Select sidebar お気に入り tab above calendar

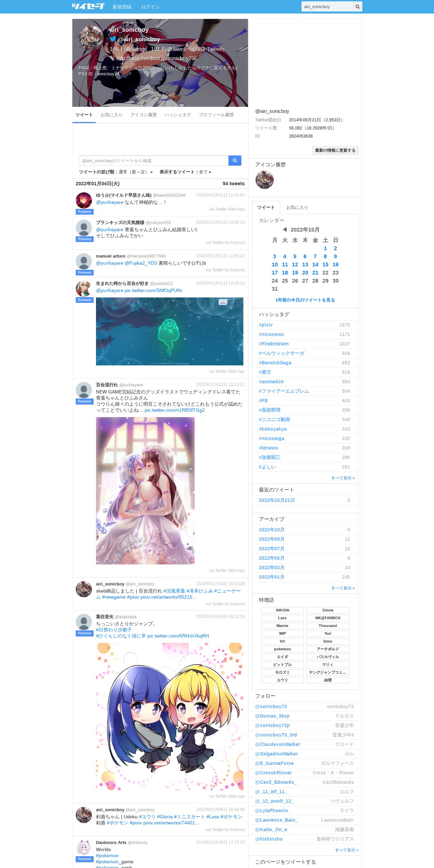point(297,208)
